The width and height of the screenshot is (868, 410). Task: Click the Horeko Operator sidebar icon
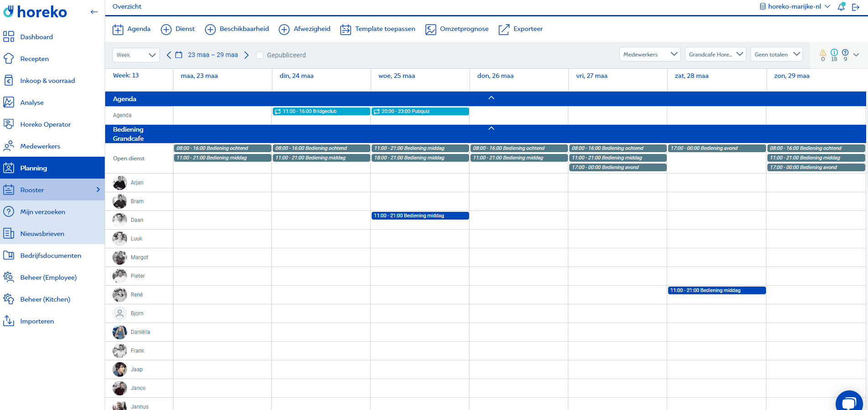pyautogui.click(x=9, y=124)
